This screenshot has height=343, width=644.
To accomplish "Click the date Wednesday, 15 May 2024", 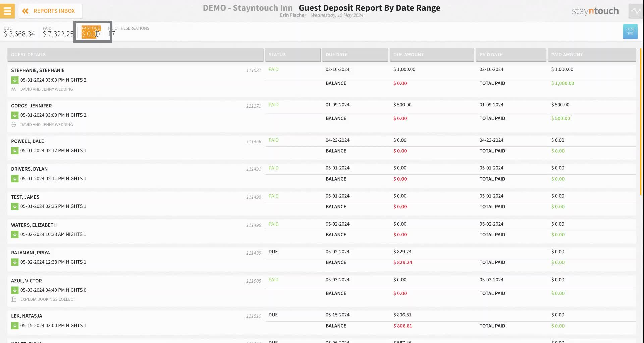I will pos(337,15).
